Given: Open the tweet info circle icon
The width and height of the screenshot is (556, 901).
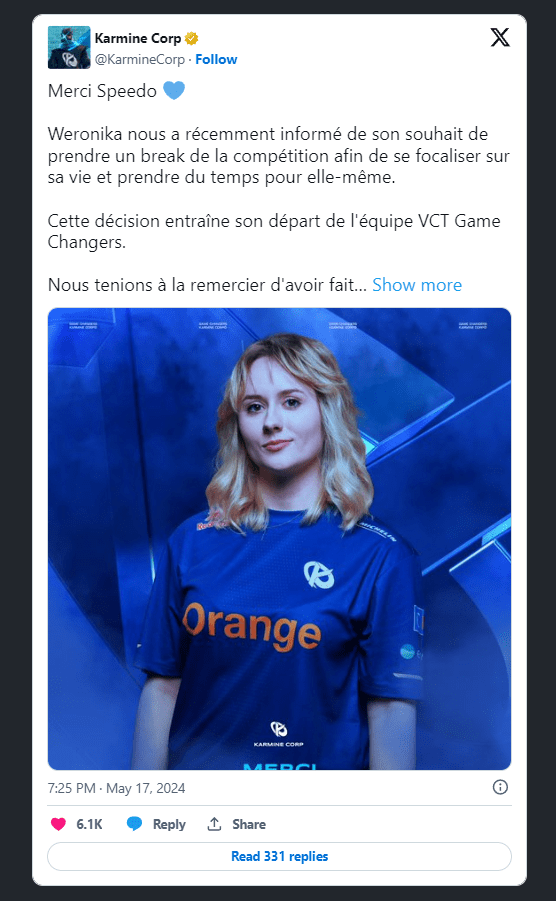Looking at the screenshot, I should 500,787.
